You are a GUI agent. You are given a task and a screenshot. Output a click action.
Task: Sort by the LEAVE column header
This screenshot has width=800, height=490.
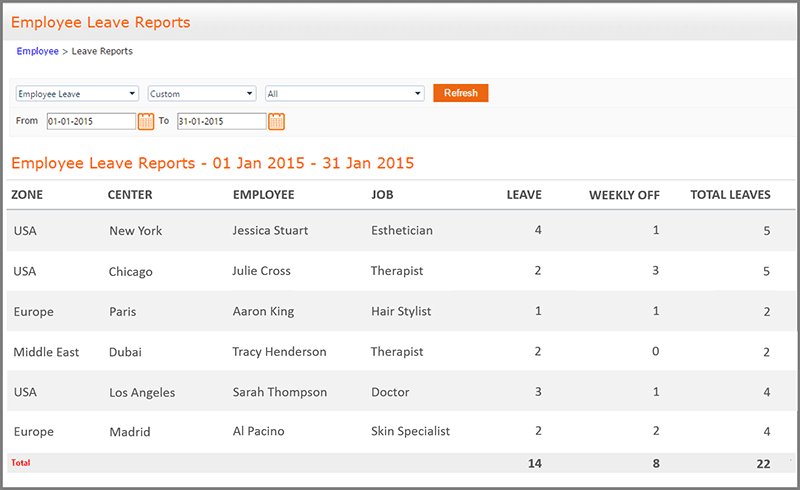tap(524, 194)
